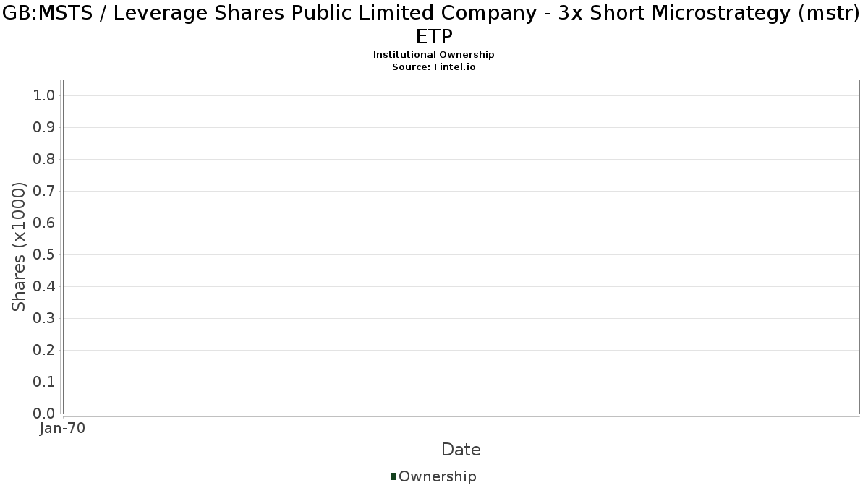This screenshot has height=488, width=868.
Task: Click the green Ownership legend color swatch
Action: (393, 476)
